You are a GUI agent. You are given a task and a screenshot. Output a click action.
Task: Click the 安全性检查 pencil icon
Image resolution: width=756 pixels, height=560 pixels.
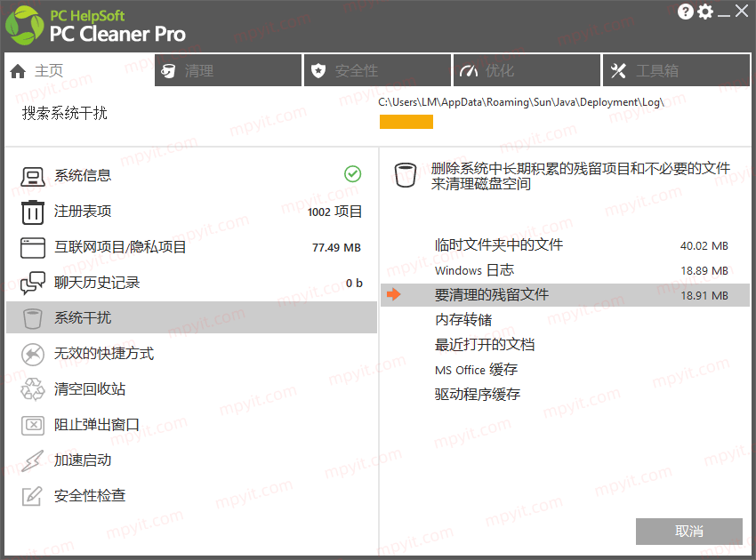[x=32, y=496]
